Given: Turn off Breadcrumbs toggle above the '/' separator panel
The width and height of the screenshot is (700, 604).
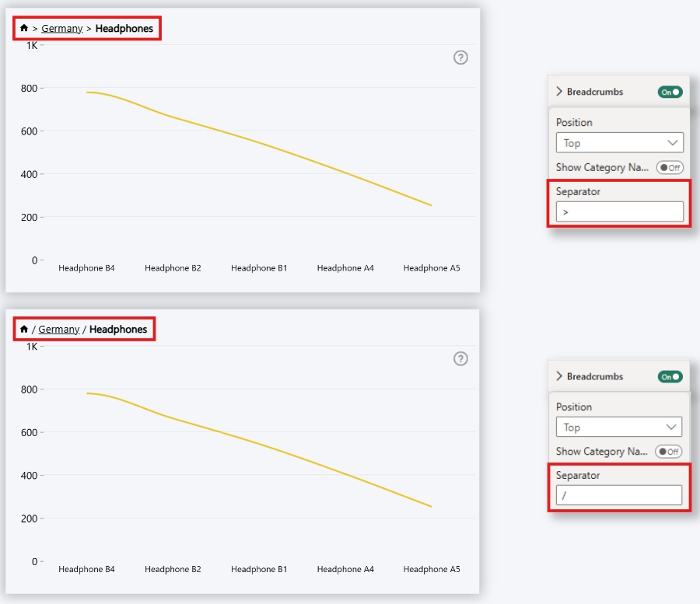Looking at the screenshot, I should point(670,376).
